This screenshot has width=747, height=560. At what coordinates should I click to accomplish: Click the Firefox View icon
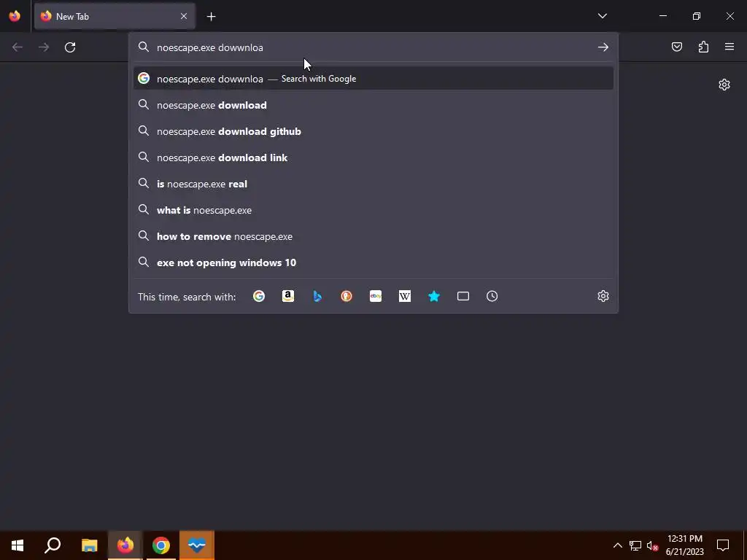click(x=15, y=16)
